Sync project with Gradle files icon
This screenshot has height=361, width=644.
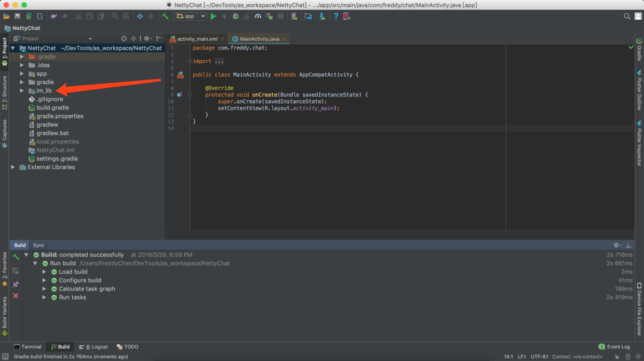[x=322, y=16]
